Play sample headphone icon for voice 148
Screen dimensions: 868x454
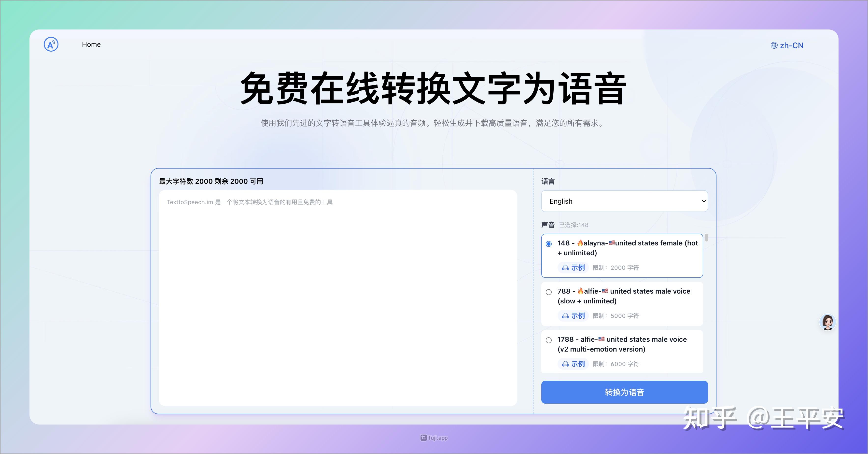pos(565,268)
